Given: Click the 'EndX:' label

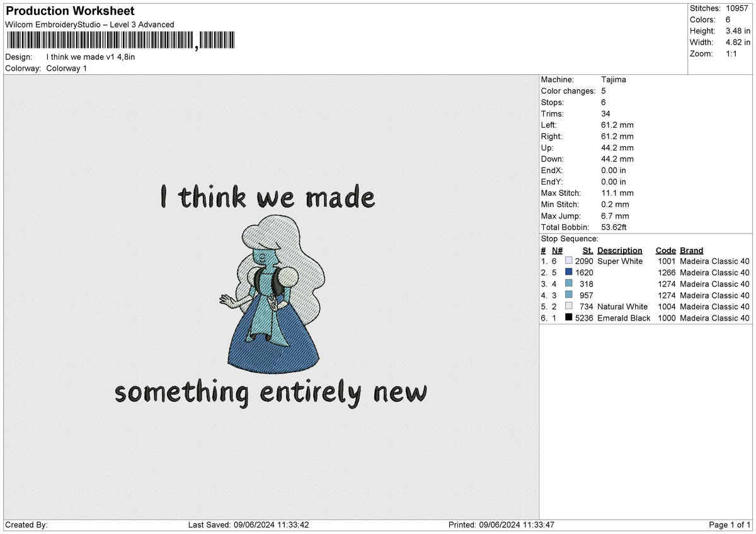Looking at the screenshot, I should point(552,171).
